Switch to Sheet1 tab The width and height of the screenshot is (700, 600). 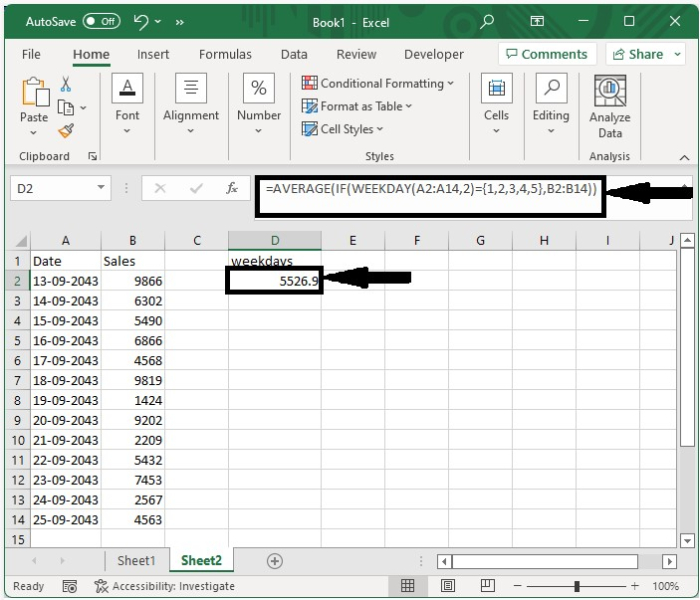(x=136, y=561)
